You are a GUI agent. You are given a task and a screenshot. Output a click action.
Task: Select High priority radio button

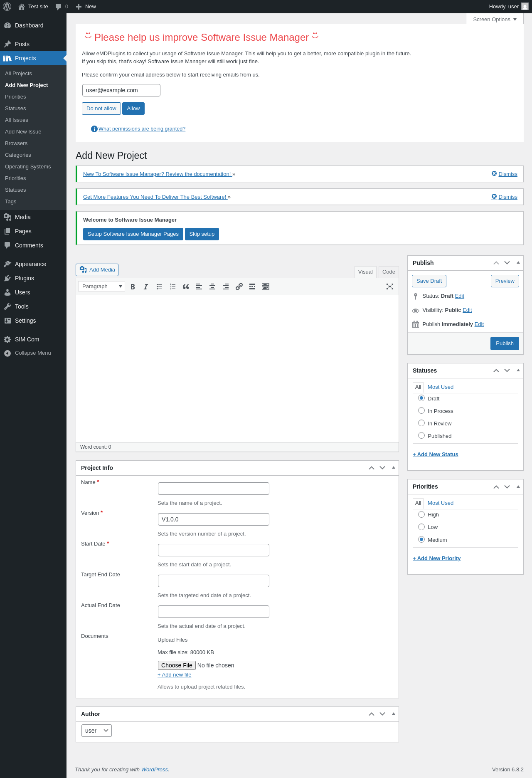pyautogui.click(x=421, y=514)
